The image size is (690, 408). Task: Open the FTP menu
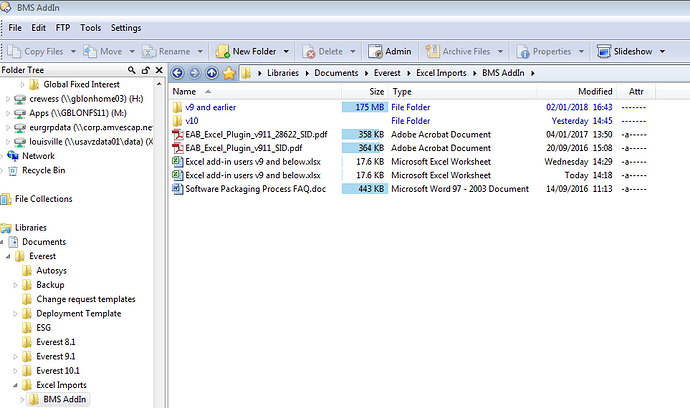point(63,28)
